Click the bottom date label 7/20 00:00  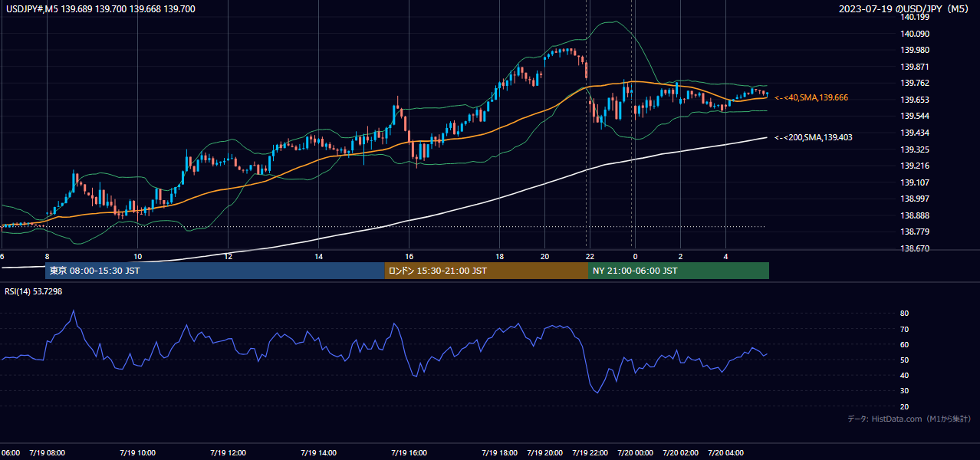tap(635, 453)
